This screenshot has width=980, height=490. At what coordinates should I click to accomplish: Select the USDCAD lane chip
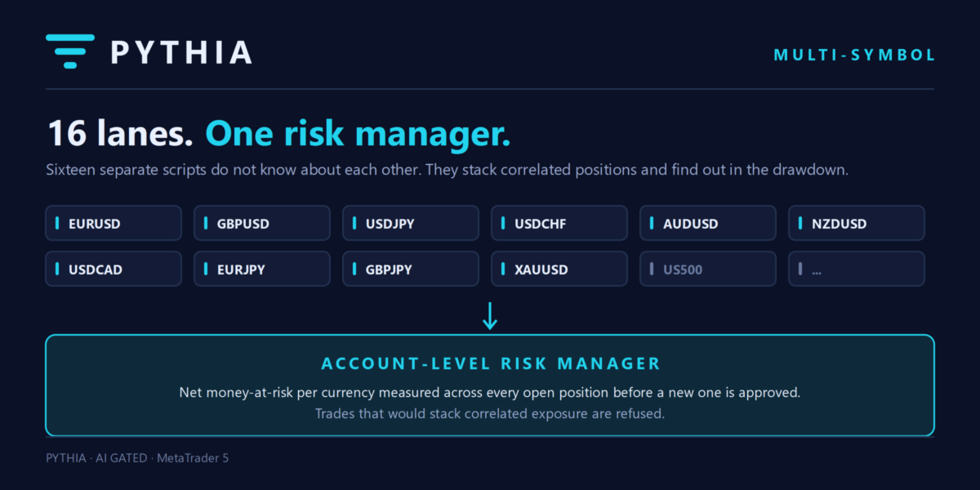click(x=114, y=269)
